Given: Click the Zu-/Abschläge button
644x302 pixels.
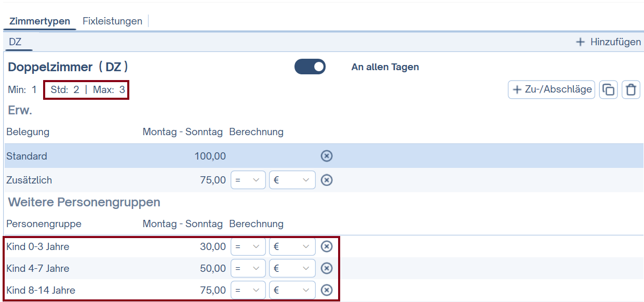Looking at the screenshot, I should coord(552,89).
